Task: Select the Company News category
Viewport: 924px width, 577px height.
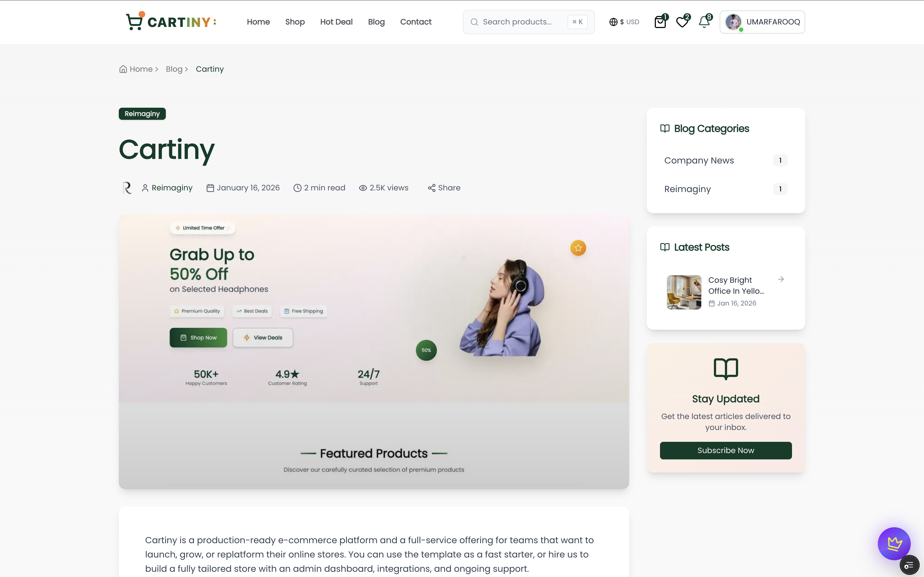Action: [x=725, y=161]
